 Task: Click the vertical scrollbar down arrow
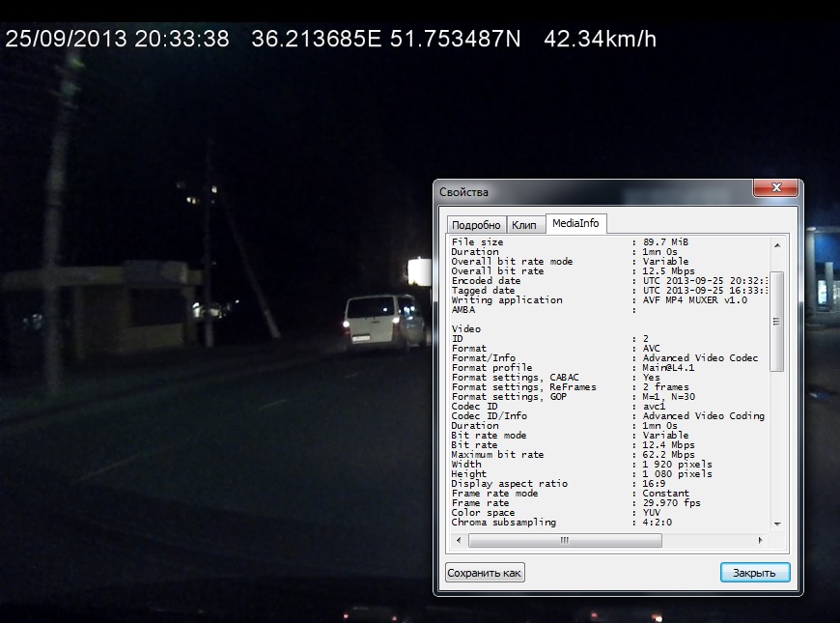tap(776, 524)
